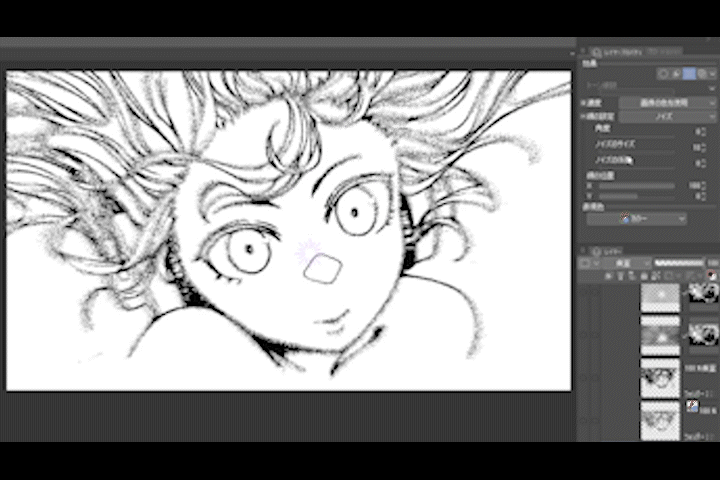
Task: Select the top gradient layer thumbnail
Action: pyautogui.click(x=660, y=298)
